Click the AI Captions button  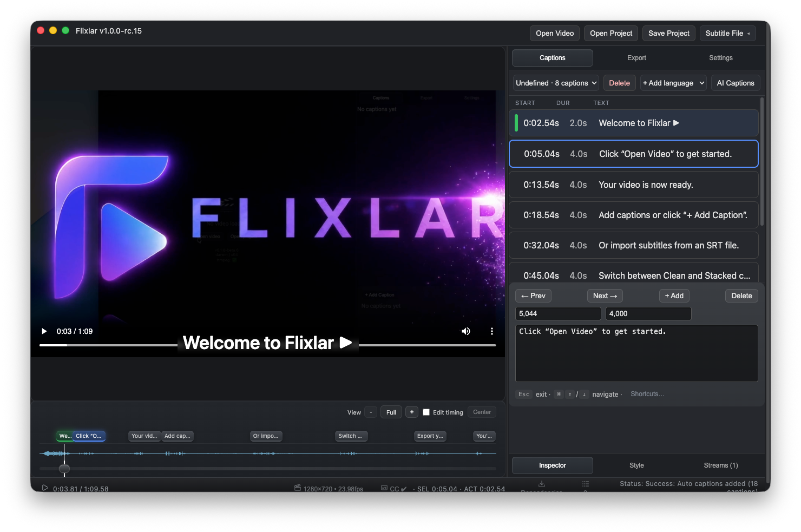coord(736,83)
